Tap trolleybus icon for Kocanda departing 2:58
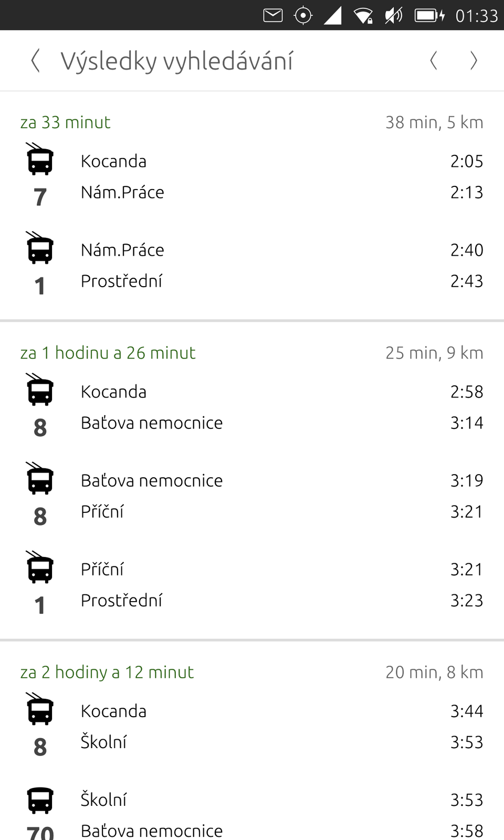This screenshot has width=504, height=840. tap(40, 390)
